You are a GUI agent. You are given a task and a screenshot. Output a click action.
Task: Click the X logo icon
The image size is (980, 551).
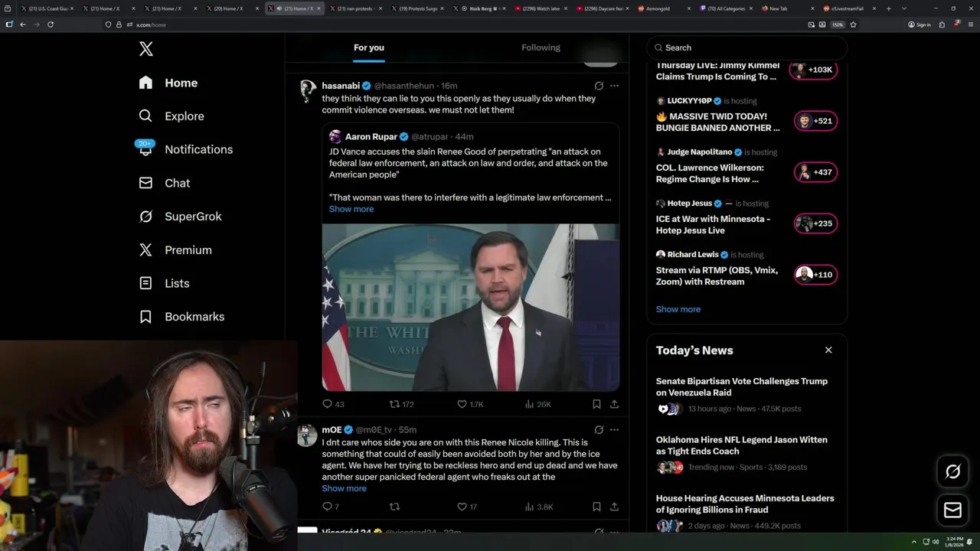[146, 50]
